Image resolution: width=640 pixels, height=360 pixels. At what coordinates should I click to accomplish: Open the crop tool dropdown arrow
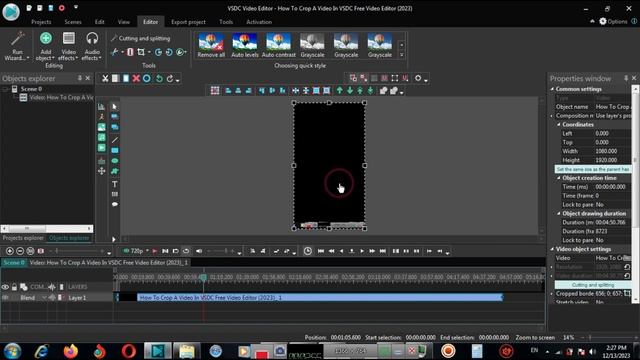149,52
